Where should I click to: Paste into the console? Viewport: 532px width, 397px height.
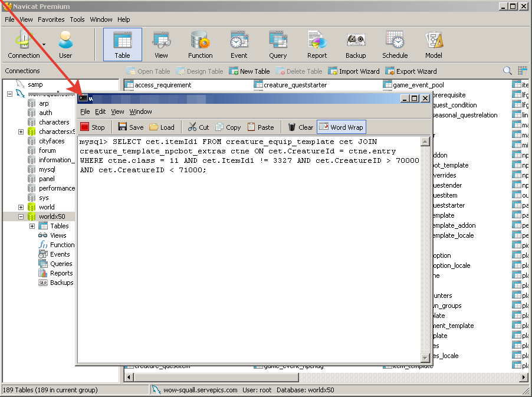tap(261, 127)
